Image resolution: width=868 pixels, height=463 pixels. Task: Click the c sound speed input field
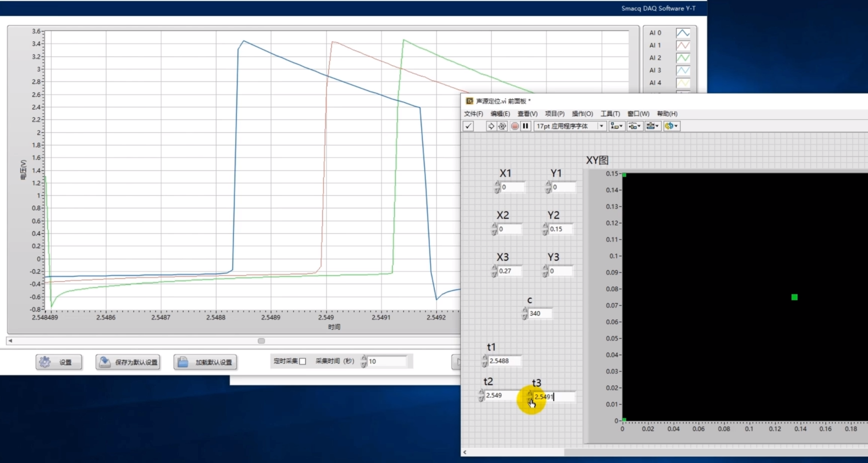540,314
